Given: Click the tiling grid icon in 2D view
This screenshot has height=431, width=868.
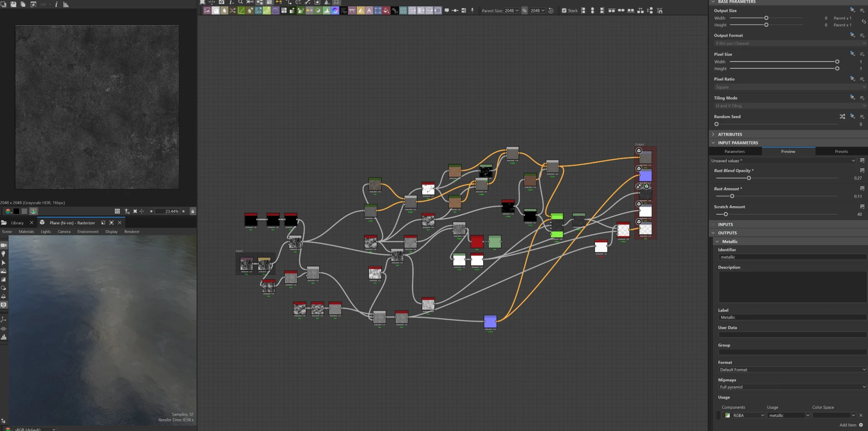Looking at the screenshot, I should tap(117, 211).
